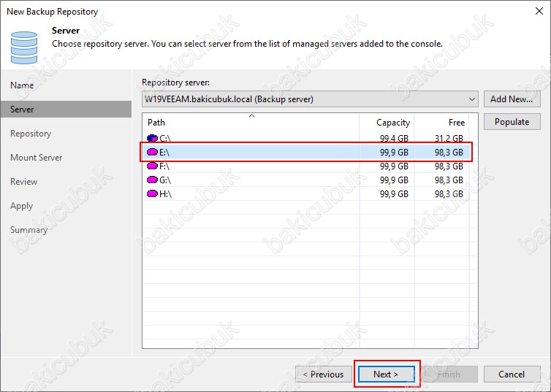Click the E:\ drive icon

click(x=152, y=152)
